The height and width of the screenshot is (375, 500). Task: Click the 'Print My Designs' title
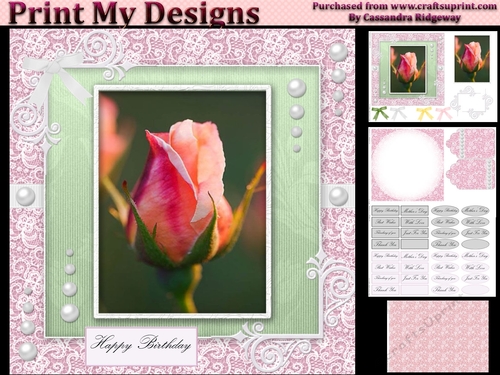(134, 13)
